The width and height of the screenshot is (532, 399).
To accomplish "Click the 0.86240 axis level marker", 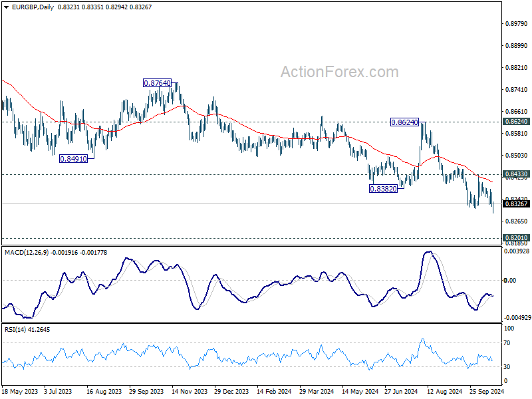I will pyautogui.click(x=516, y=122).
